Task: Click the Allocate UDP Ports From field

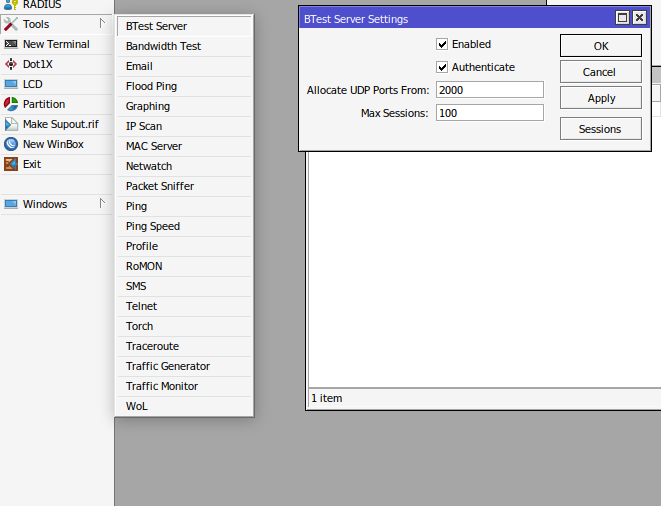Action: coord(489,90)
